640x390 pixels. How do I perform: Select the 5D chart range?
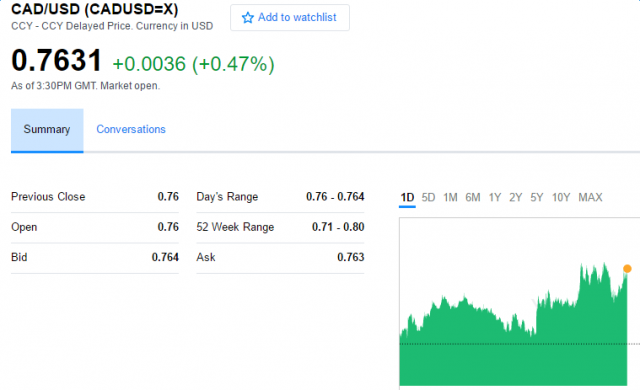(428, 198)
